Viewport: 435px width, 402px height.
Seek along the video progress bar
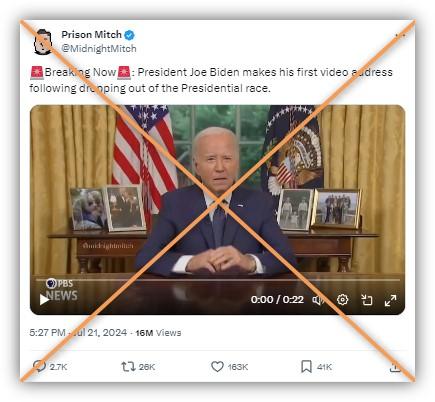[x=218, y=280]
